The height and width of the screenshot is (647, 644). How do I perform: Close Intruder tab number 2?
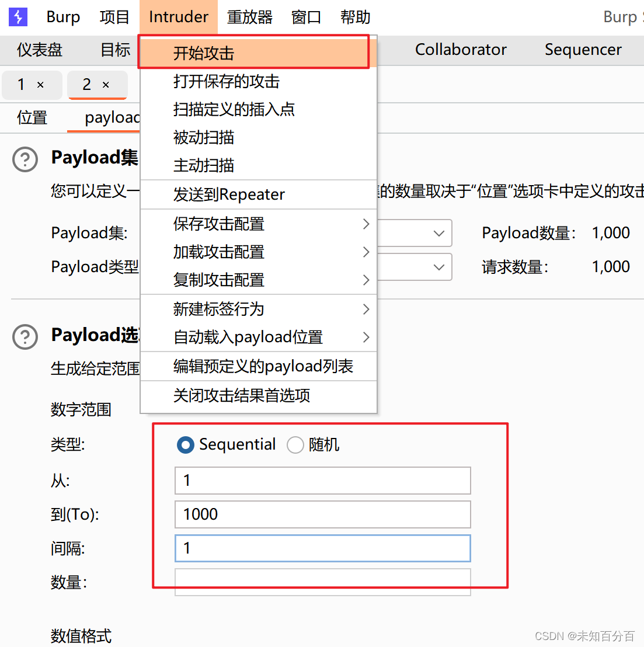[x=106, y=85]
